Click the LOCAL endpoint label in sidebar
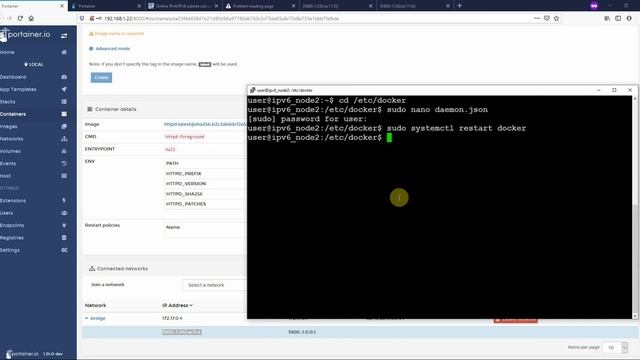The height and width of the screenshot is (360, 640). [33, 64]
